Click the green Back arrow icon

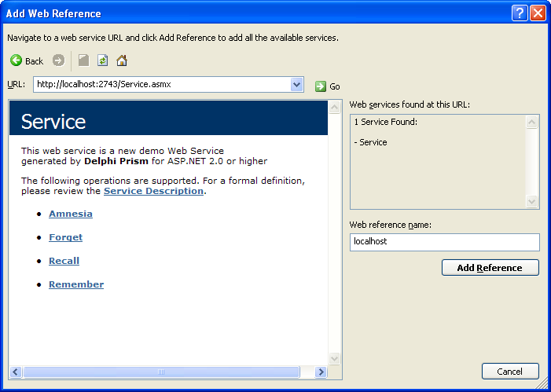[16, 60]
